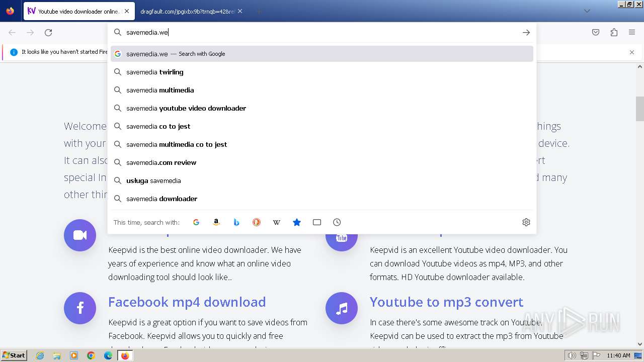Screen dimensions: 644x362
Task: Search bookmarks via star icon
Action: point(297,222)
